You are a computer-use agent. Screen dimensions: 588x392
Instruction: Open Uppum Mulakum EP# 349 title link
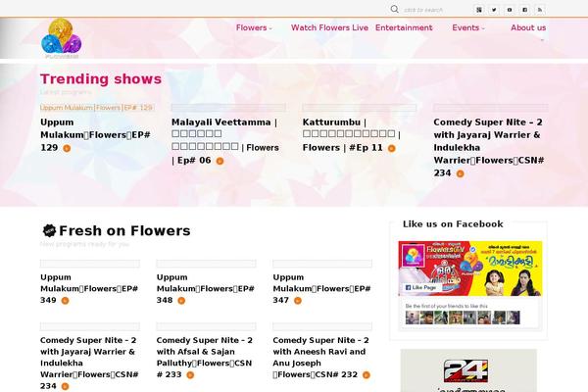(x=89, y=288)
